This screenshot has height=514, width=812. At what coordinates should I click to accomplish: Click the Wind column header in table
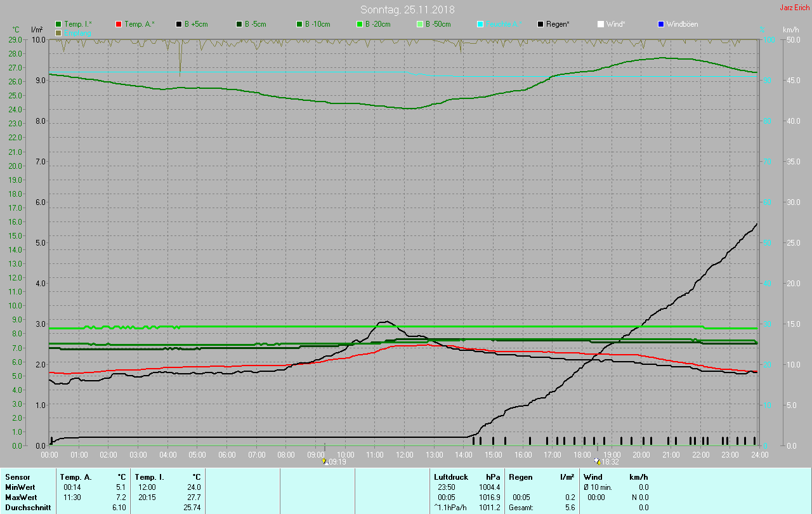[593, 477]
